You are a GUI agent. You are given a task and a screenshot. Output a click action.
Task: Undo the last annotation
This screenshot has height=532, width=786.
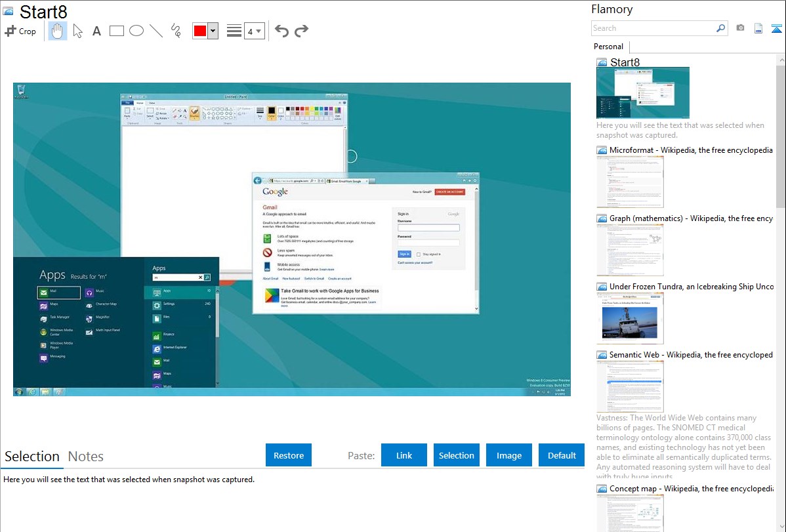tap(281, 31)
